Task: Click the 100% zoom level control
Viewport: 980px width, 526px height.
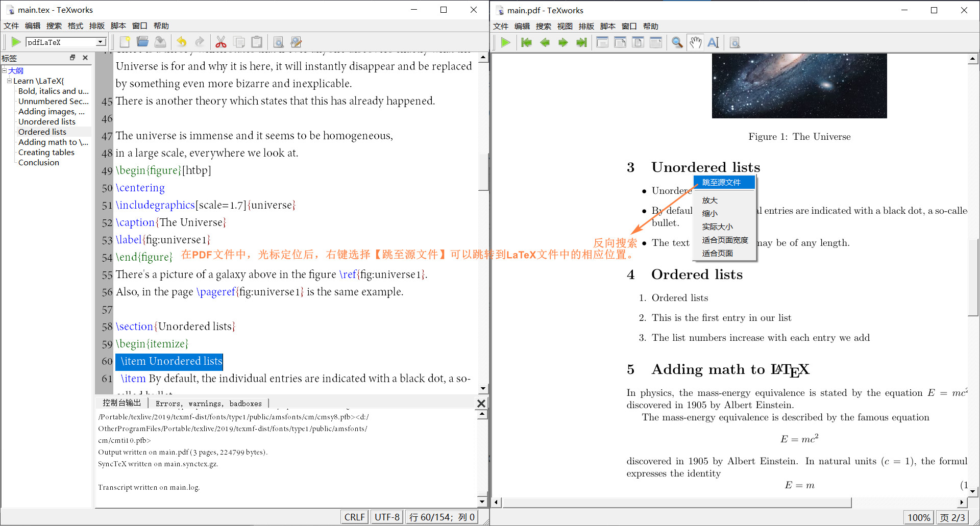Action: pyautogui.click(x=918, y=517)
